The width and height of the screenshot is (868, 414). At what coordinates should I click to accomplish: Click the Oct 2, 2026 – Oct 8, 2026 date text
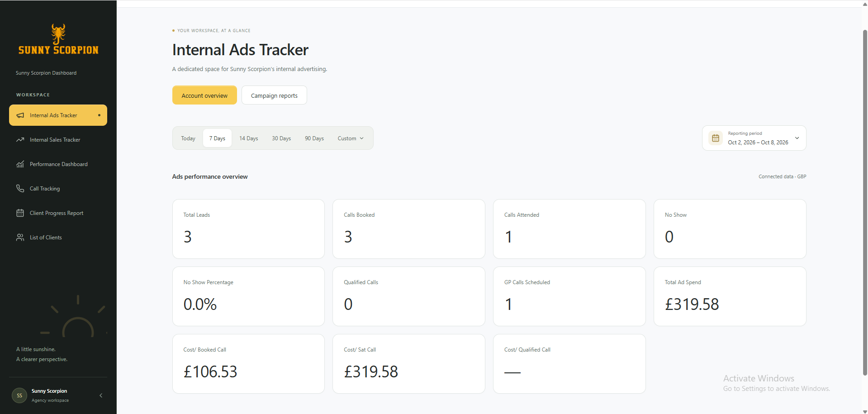(x=758, y=143)
